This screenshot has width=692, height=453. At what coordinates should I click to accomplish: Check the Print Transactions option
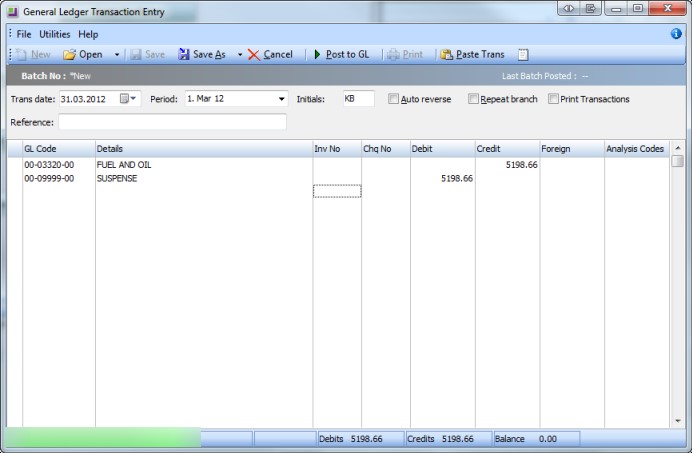[553, 99]
